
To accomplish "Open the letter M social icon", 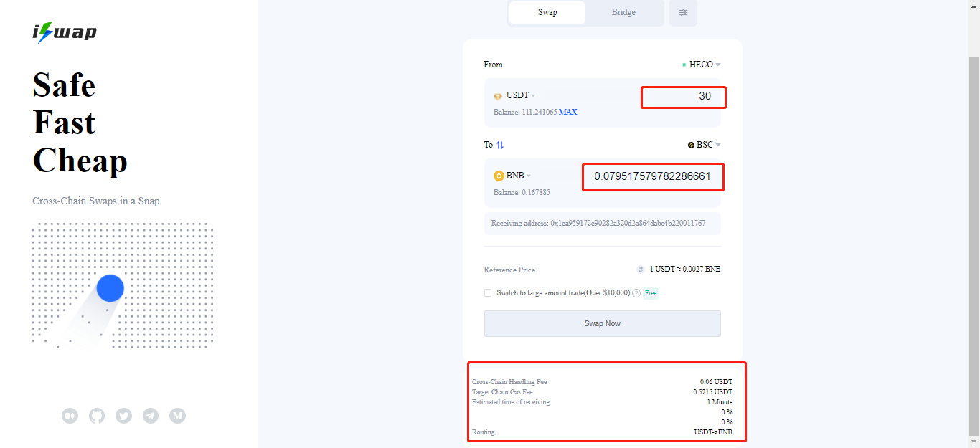I will point(177,416).
